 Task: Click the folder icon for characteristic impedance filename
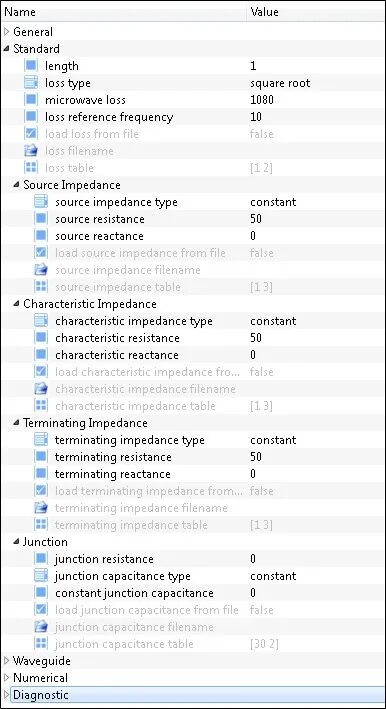tap(41, 389)
